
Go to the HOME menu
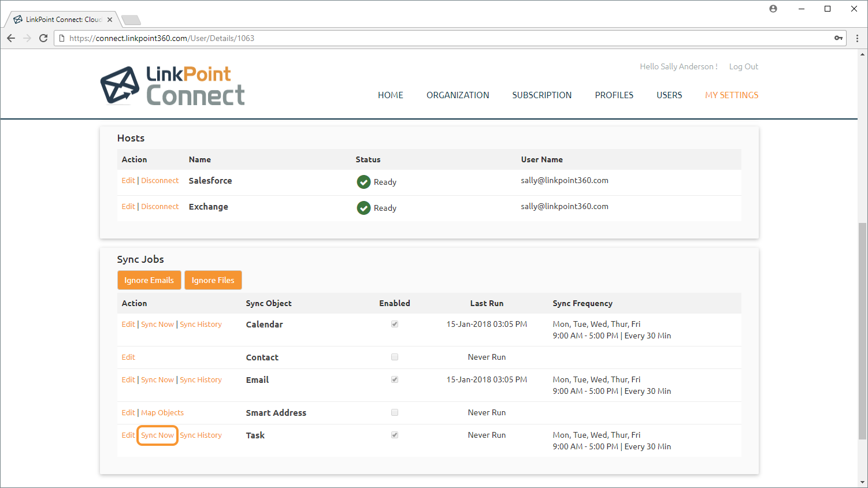coord(391,95)
